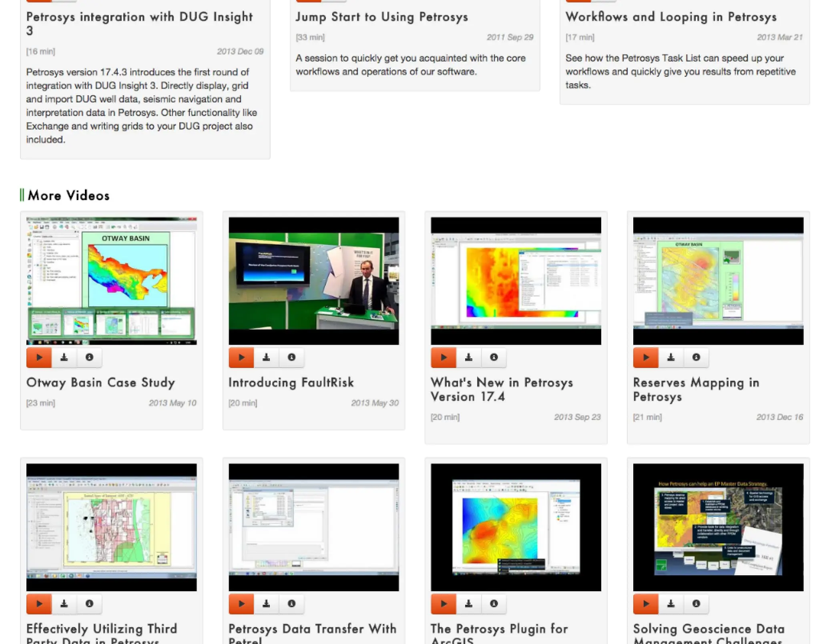Show info for Petrosys Plugin for ArcGIS
This screenshot has width=831, height=644.
[494, 604]
